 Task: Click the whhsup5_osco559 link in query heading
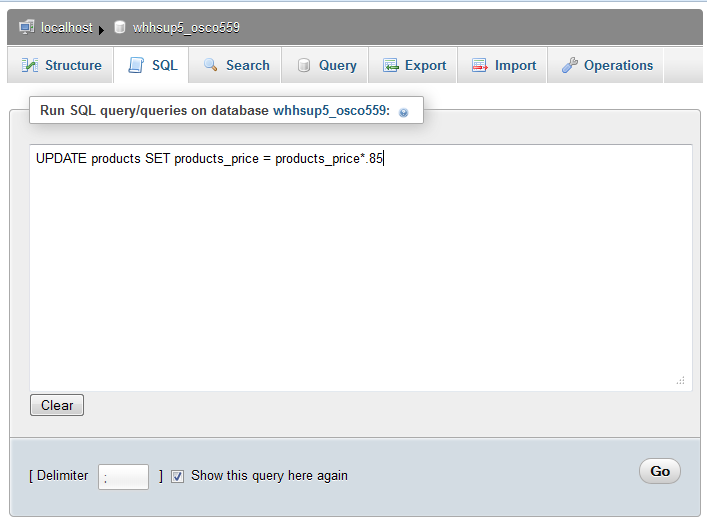pyautogui.click(x=331, y=110)
